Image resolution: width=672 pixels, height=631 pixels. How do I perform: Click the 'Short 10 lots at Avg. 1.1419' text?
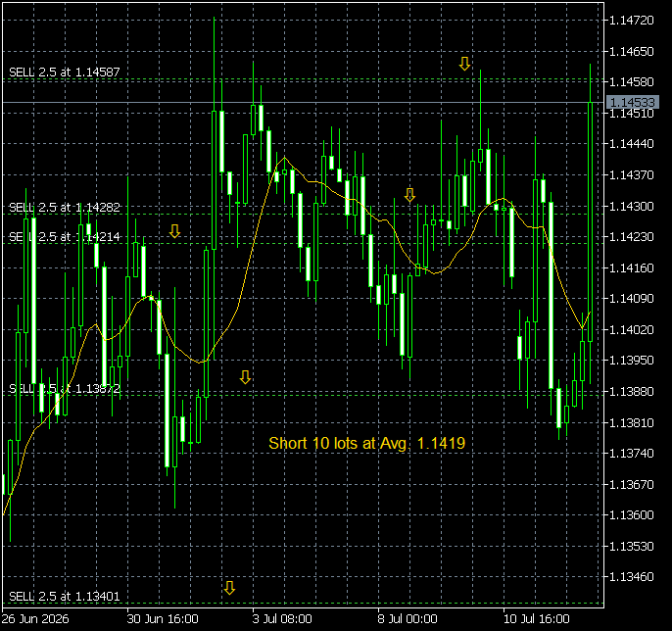tap(366, 443)
